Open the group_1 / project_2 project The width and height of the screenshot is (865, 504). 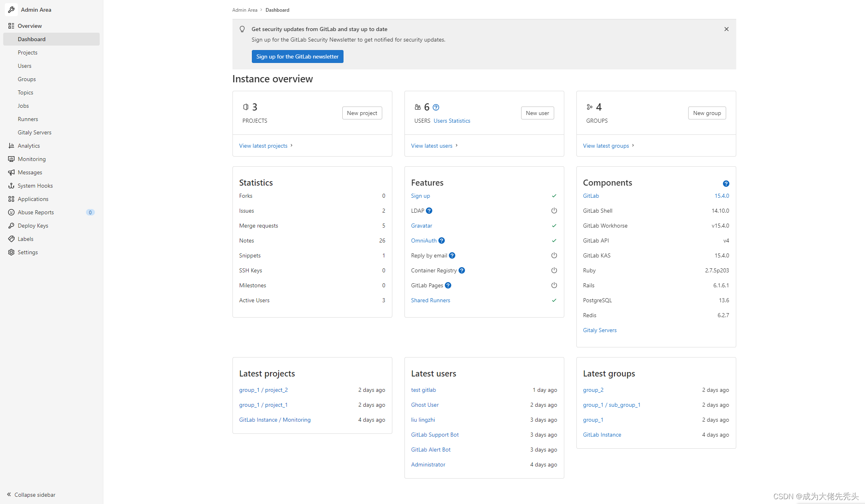point(263,390)
